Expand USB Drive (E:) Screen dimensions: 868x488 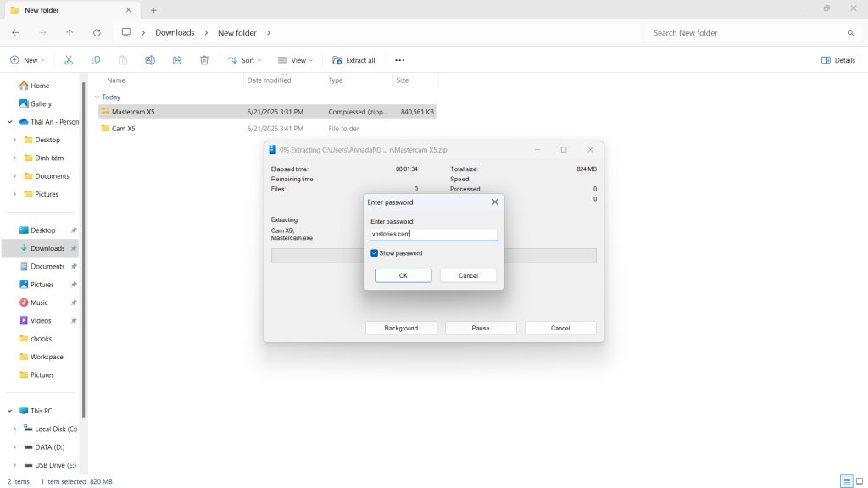(x=14, y=465)
